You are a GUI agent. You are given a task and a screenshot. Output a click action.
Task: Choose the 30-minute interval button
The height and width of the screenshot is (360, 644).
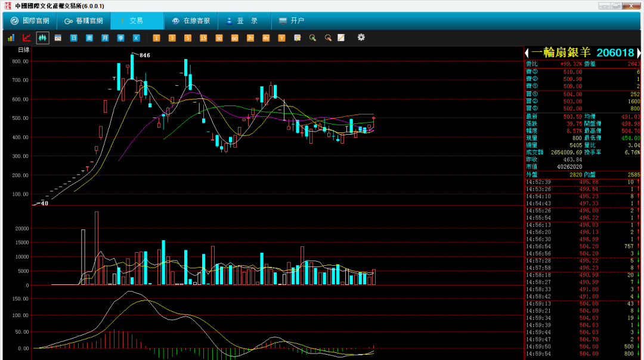click(219, 38)
